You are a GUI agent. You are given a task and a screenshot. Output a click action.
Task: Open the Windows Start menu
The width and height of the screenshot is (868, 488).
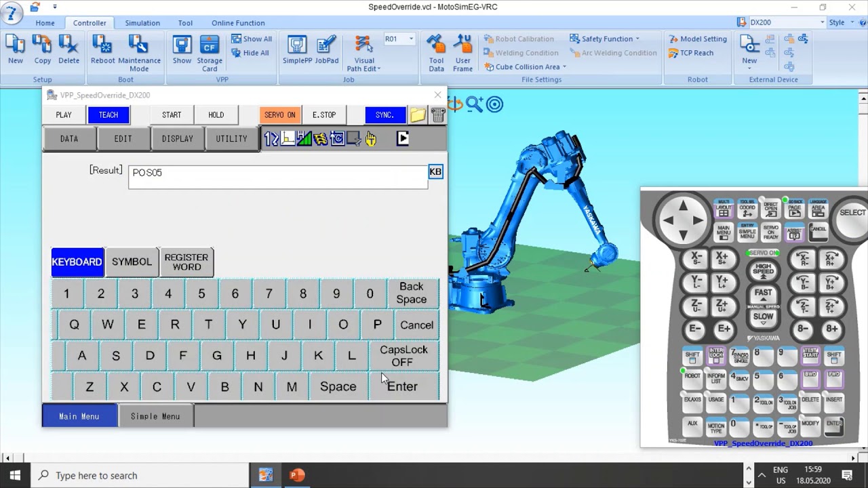click(15, 475)
